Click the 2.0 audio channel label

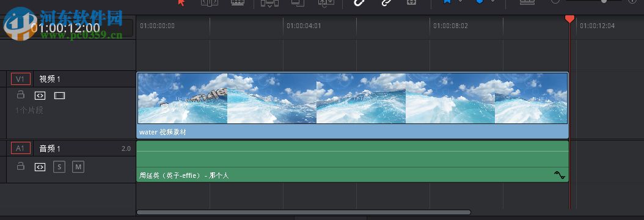126,148
